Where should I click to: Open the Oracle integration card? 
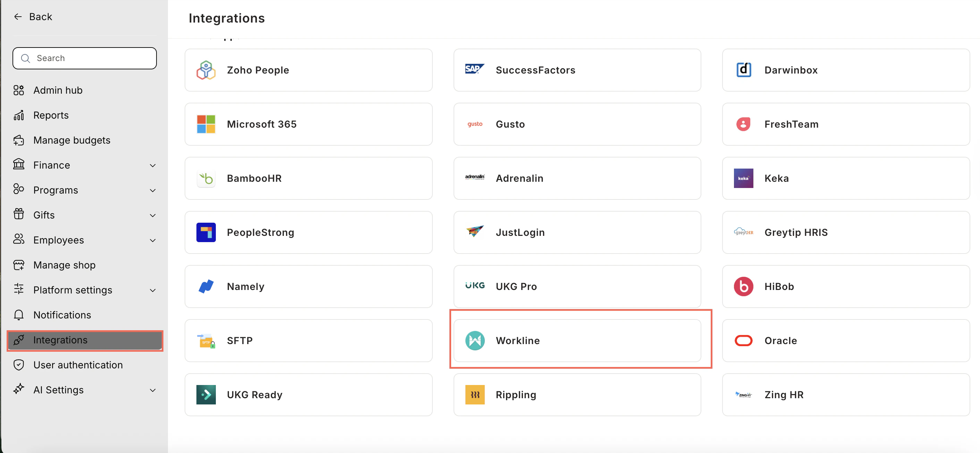[x=846, y=340]
